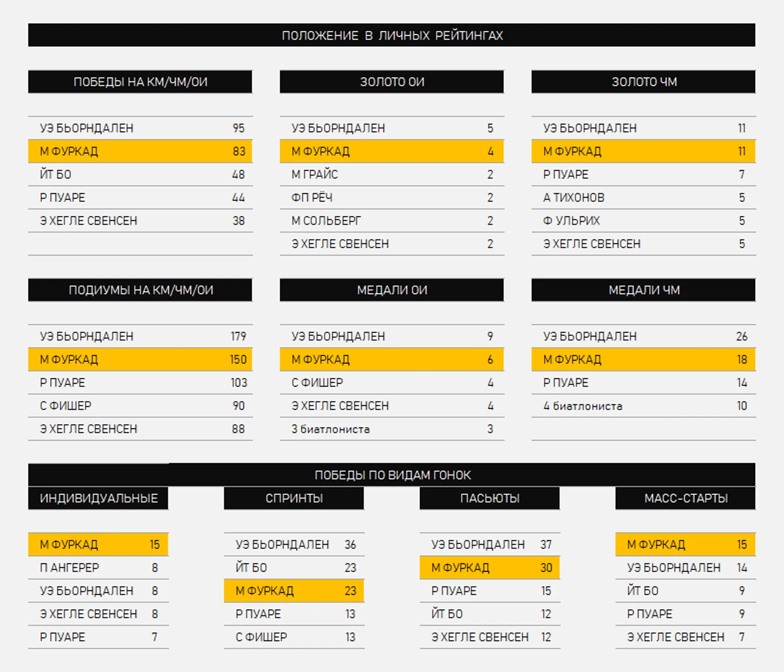Click highlighted М ФУРКАД row with 30 pursuits
This screenshot has height=672, width=784.
point(490,567)
